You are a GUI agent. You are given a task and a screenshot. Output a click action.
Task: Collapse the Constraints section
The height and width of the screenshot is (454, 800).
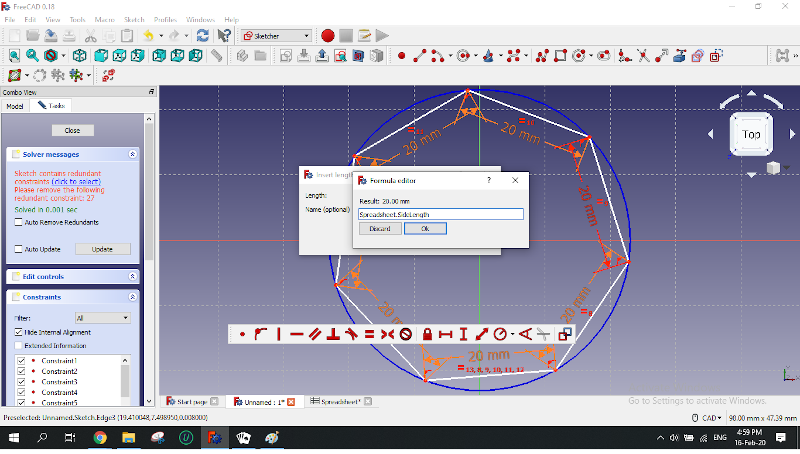133,297
